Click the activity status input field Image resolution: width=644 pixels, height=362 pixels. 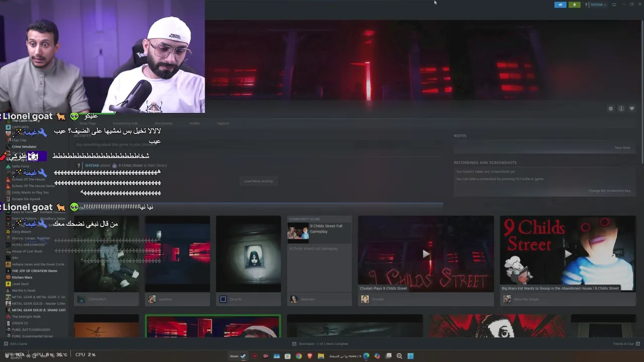[x=259, y=145]
